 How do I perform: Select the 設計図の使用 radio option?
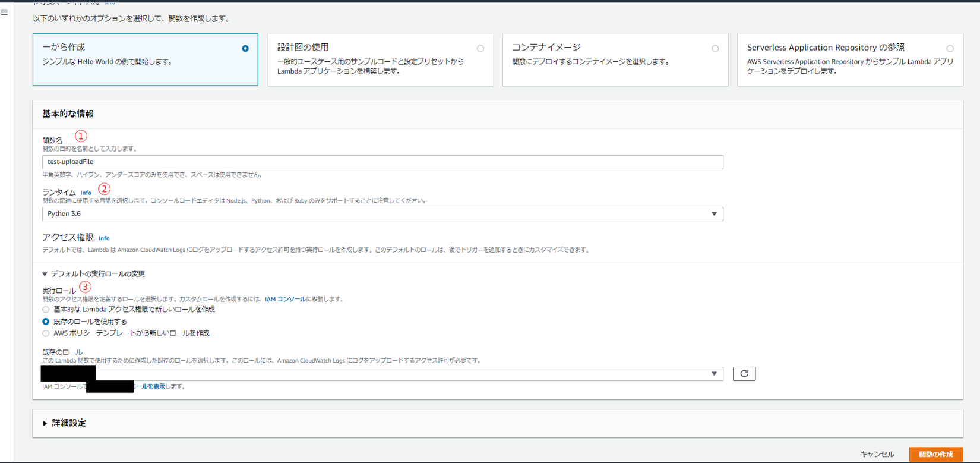pos(480,48)
